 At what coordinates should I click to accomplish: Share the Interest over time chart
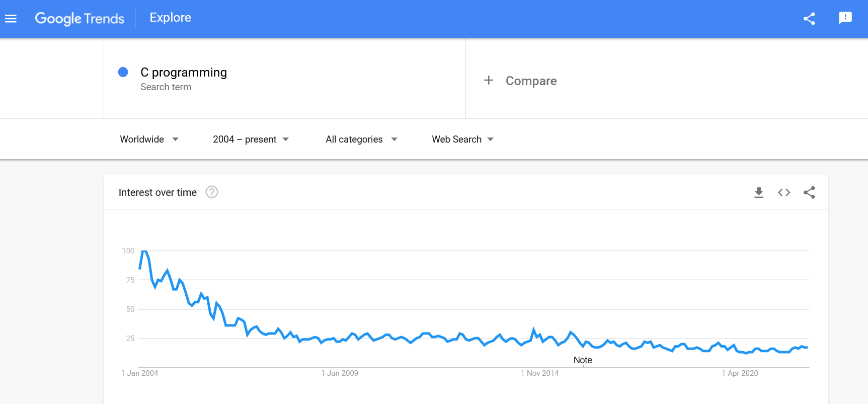(809, 192)
